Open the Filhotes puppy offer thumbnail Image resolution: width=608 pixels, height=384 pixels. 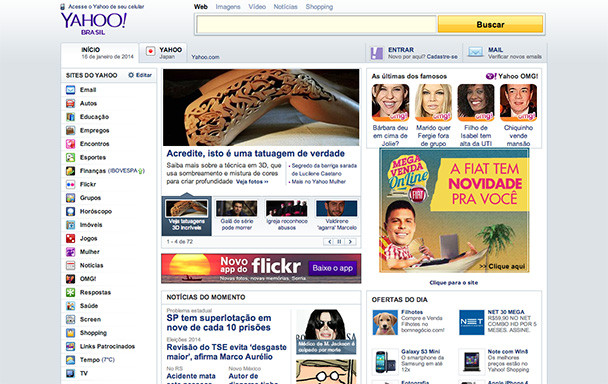pos(385,322)
